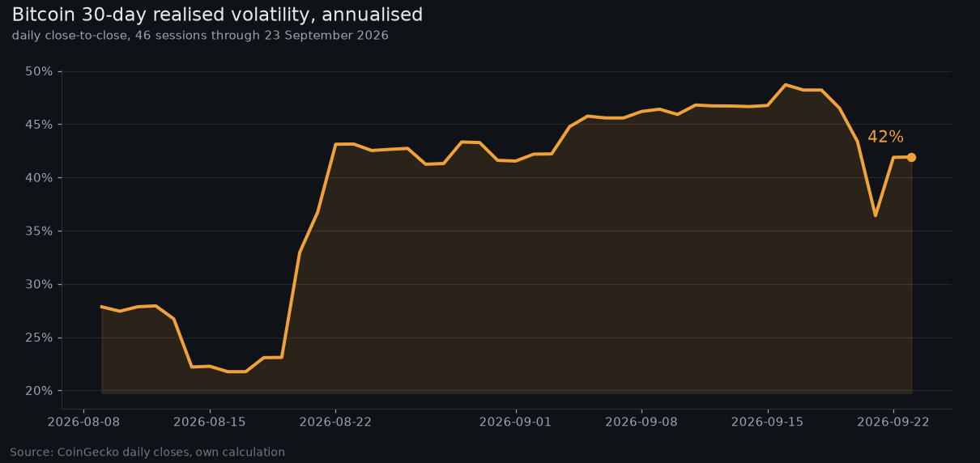
Task: Click the 25% y-axis label
Action: pos(39,338)
